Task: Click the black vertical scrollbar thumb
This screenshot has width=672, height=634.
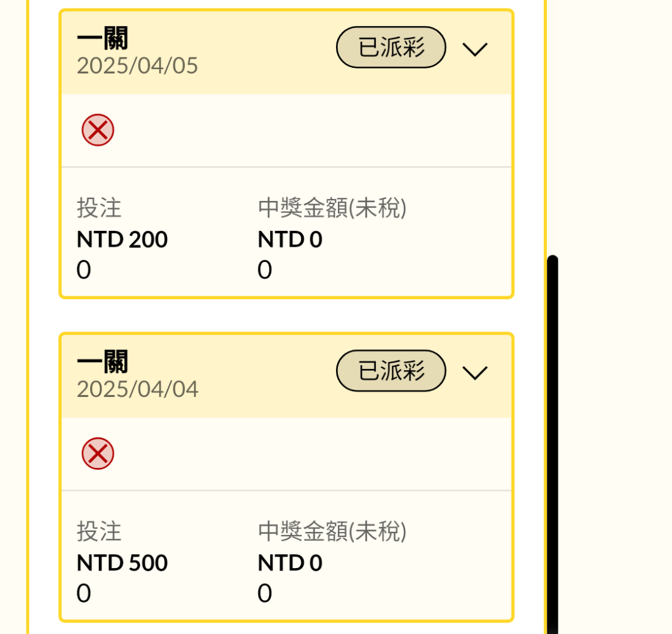Action: point(552,444)
